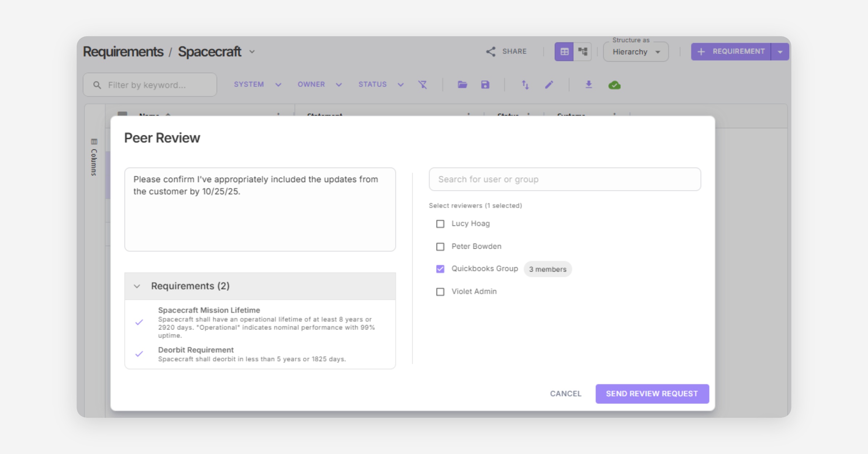Select Peter Bowden as reviewer
Screen dimensions: 868x454
[x=440, y=247]
